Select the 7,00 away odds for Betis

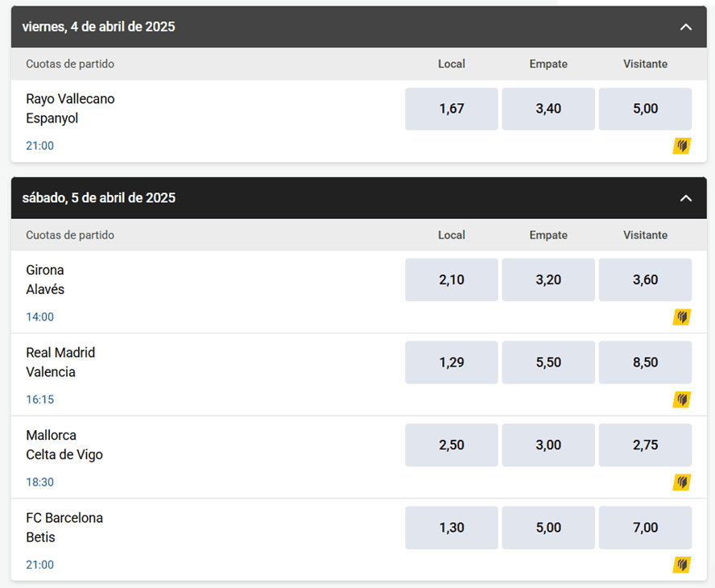645,528
